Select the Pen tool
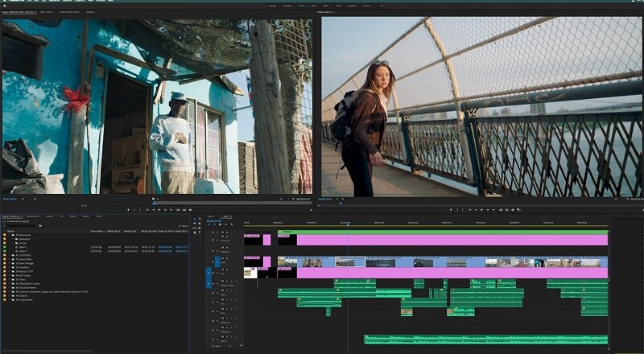The height and width of the screenshot is (354, 644). (200, 228)
